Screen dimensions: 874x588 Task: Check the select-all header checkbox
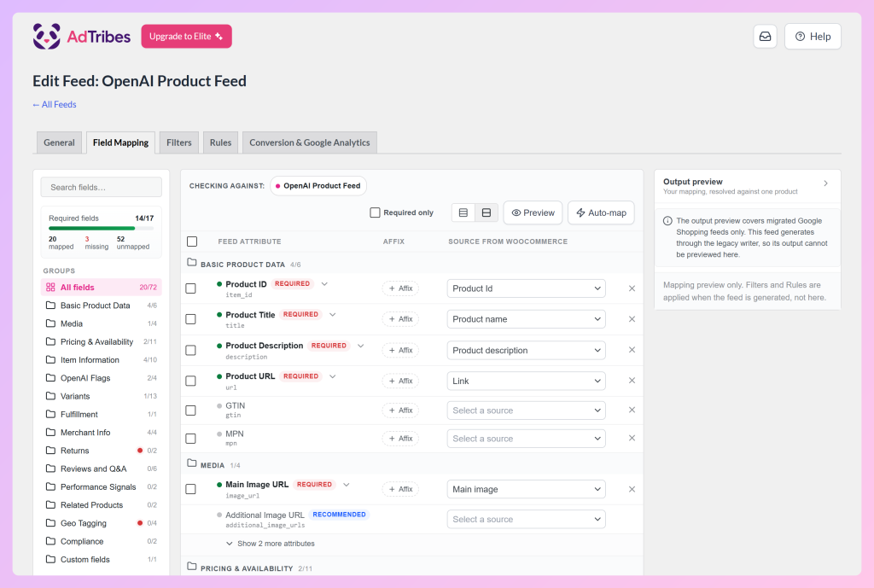(x=192, y=242)
